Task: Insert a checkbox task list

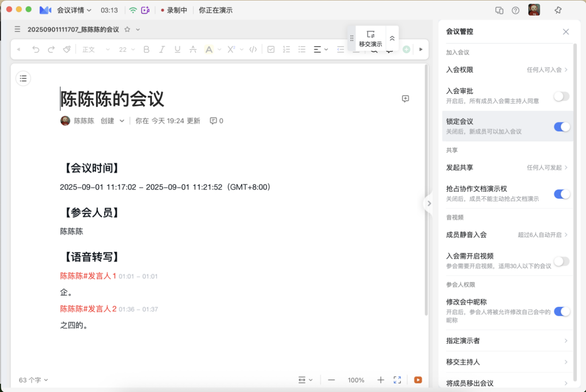Action: [271, 49]
